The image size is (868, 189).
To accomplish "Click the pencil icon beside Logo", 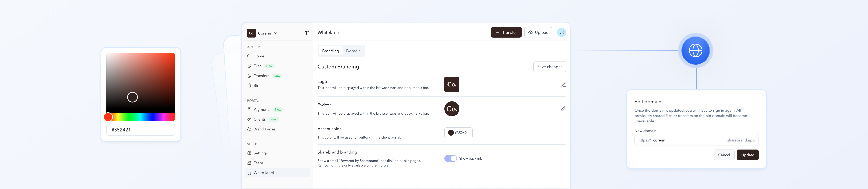I will pyautogui.click(x=563, y=84).
